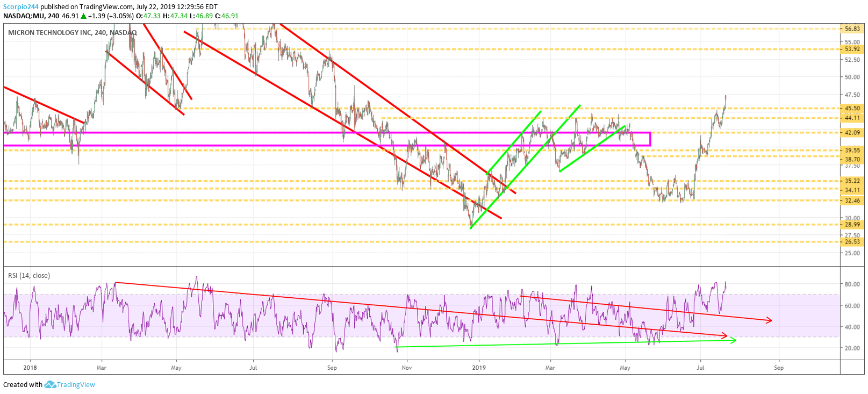The height and width of the screenshot is (394, 868).
Task: Click the 35.22 price level label
Action: tap(852, 181)
